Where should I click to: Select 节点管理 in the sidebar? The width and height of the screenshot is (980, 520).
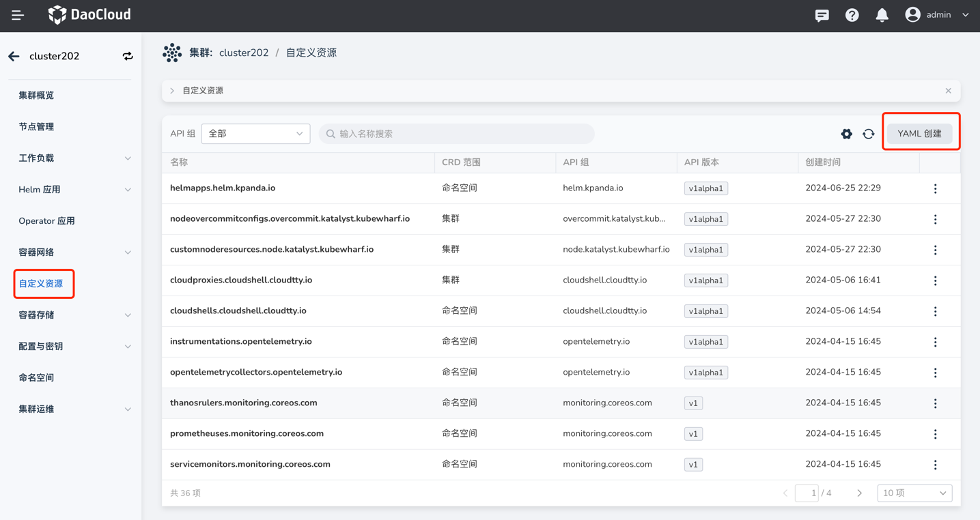pyautogui.click(x=36, y=127)
